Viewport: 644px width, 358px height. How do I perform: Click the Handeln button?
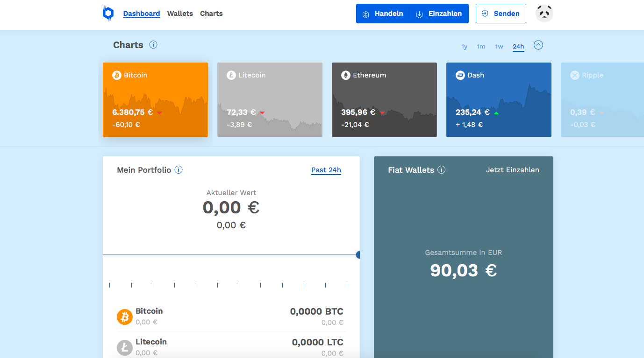click(383, 14)
